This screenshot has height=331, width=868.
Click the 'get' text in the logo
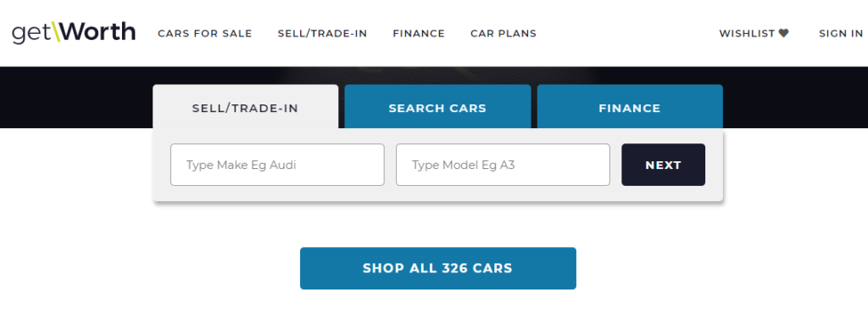31,34
